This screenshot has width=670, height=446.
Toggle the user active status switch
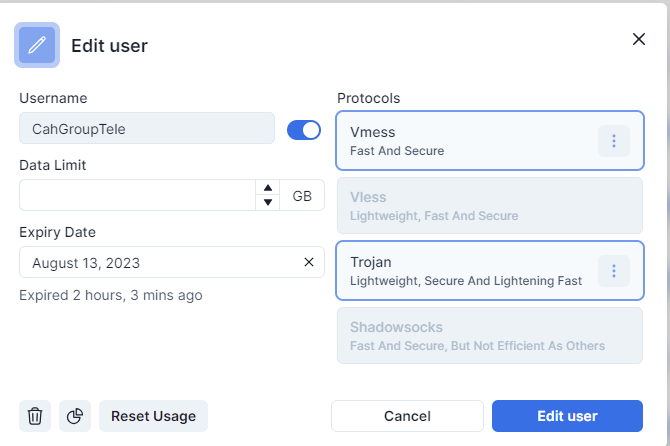click(x=304, y=129)
